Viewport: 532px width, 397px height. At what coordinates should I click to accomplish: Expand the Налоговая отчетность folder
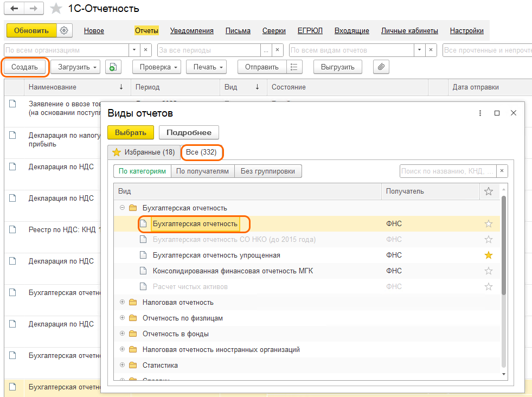pos(122,302)
